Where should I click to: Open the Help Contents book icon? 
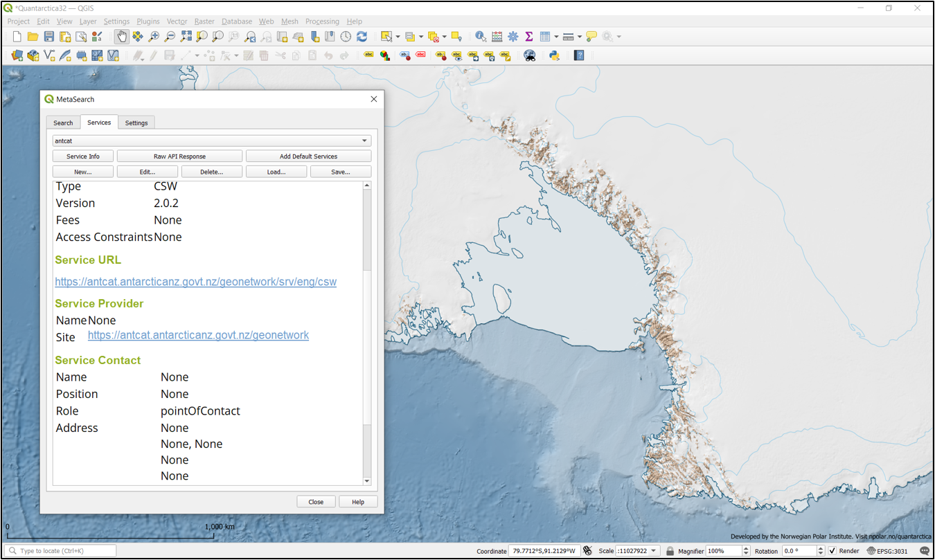[x=579, y=55]
